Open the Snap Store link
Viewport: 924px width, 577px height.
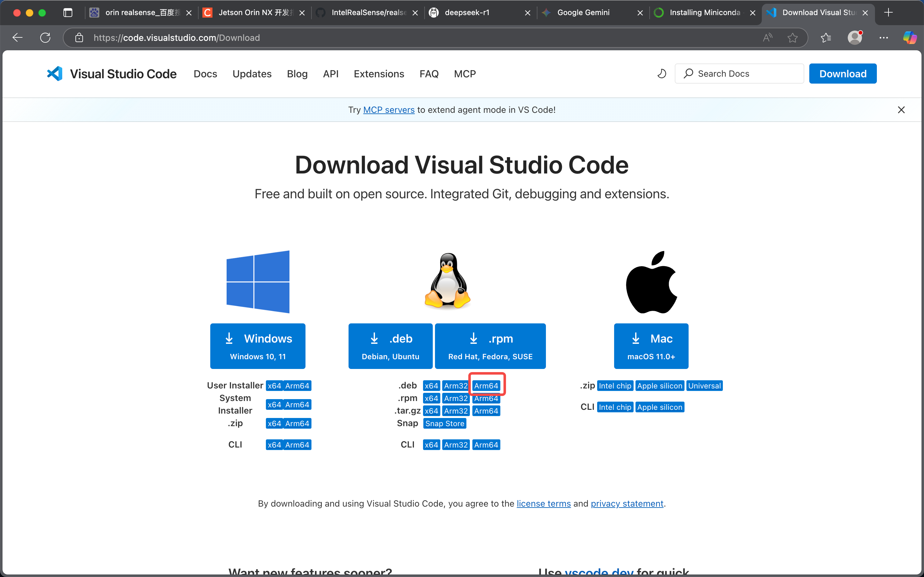pos(445,424)
